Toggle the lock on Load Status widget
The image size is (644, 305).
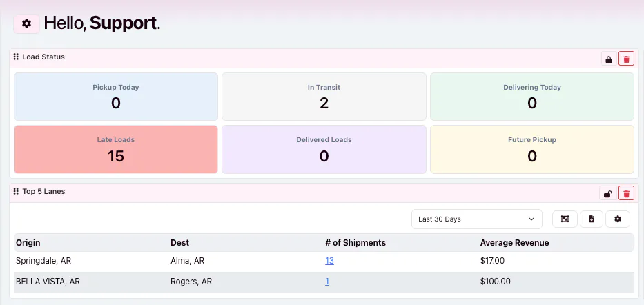click(609, 59)
